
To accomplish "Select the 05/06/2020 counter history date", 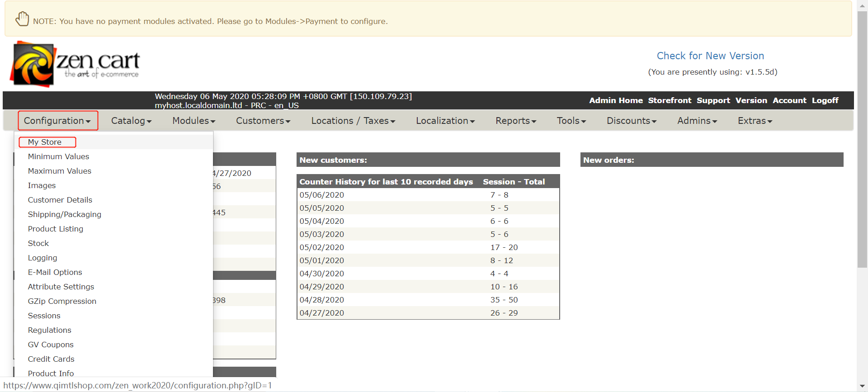I will tap(322, 195).
